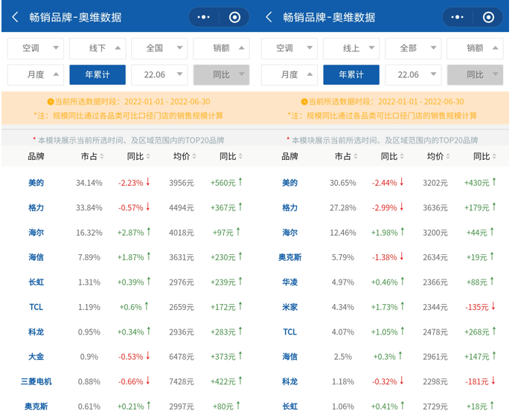Open the 全国 region dropdown
The width and height of the screenshot is (515, 420).
pyautogui.click(x=159, y=48)
